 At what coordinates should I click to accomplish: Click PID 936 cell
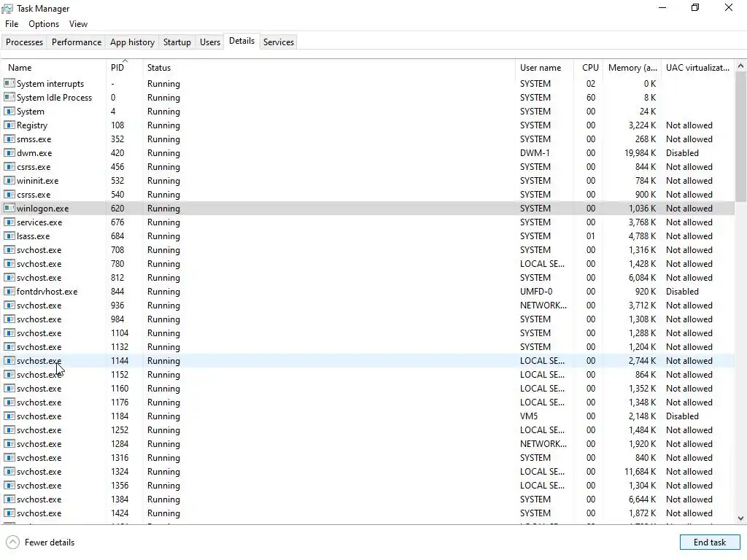[x=117, y=306]
